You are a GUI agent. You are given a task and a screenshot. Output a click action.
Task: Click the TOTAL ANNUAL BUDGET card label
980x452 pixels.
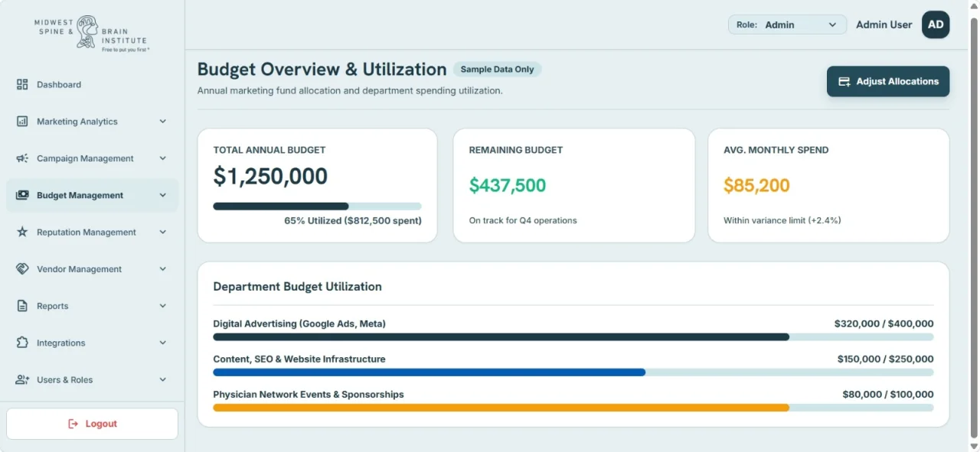point(269,150)
